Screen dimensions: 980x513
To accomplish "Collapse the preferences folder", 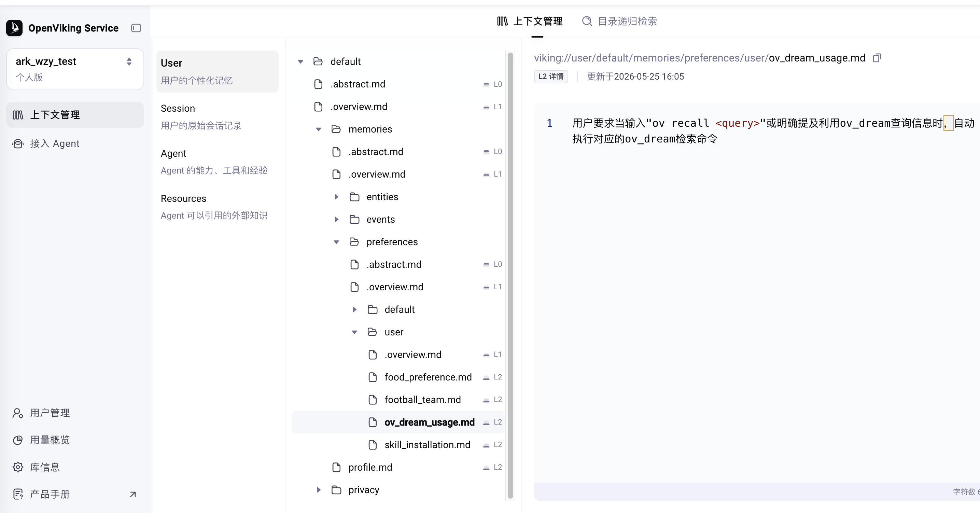I will [x=337, y=242].
